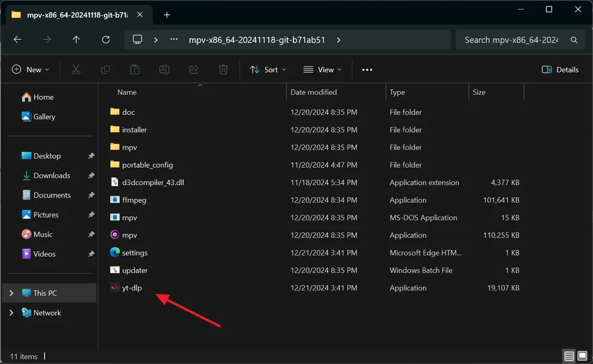This screenshot has height=364, width=593.
Task: Click yt-dlp size value 19,107 KB
Action: pos(503,288)
